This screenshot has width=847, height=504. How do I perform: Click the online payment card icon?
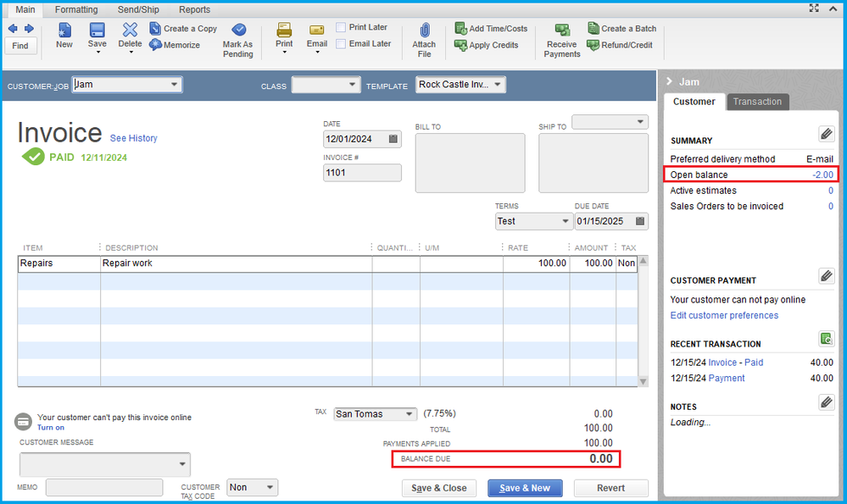(23, 422)
